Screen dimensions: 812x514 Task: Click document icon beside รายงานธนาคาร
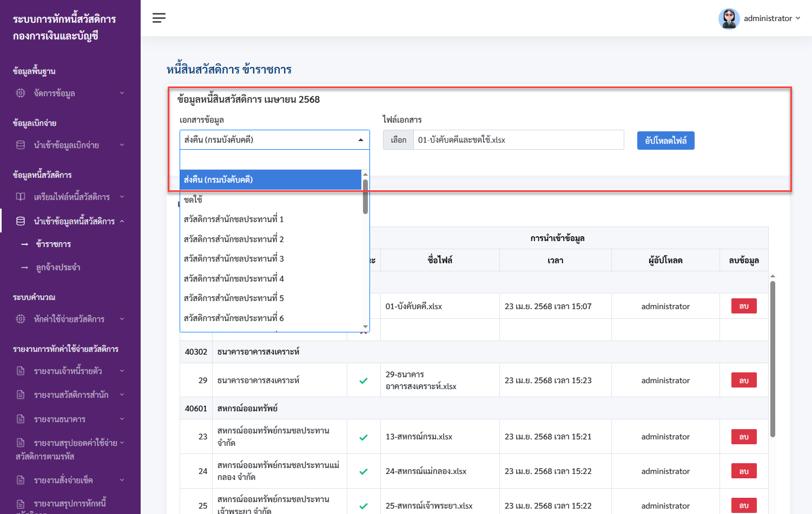pyautogui.click(x=21, y=419)
